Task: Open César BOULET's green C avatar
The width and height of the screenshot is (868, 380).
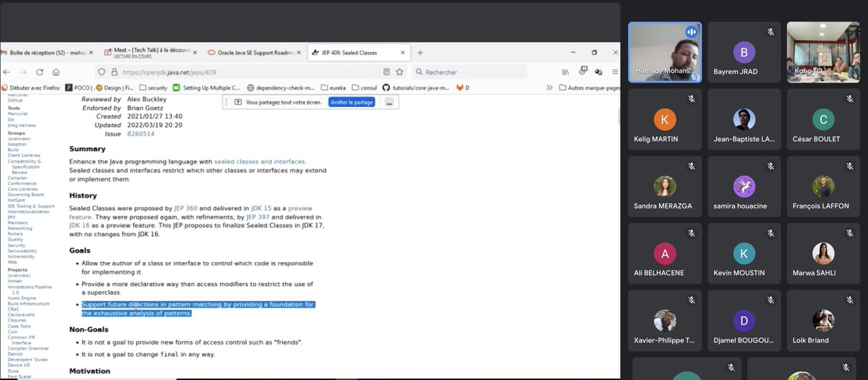Action: pos(823,119)
